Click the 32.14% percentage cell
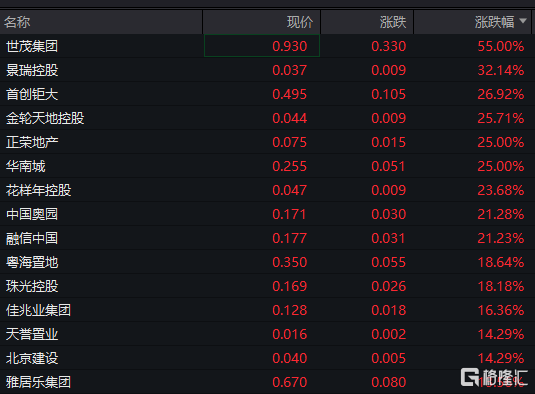 pos(501,70)
